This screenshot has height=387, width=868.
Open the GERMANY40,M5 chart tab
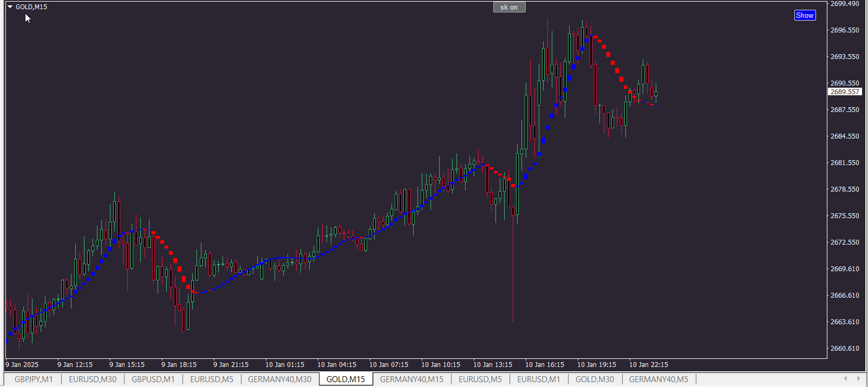pos(658,379)
